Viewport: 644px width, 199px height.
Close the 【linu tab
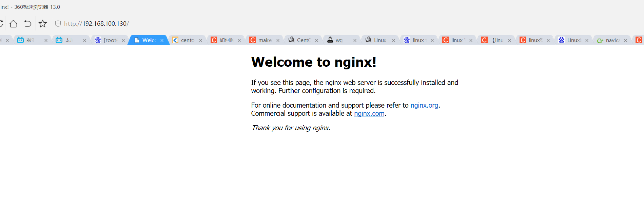point(509,40)
